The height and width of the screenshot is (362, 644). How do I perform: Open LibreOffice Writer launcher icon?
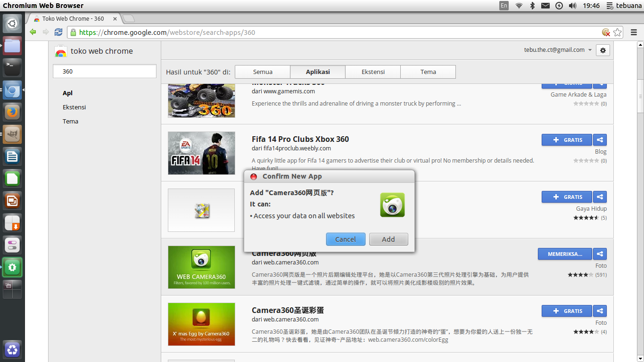[x=12, y=156]
